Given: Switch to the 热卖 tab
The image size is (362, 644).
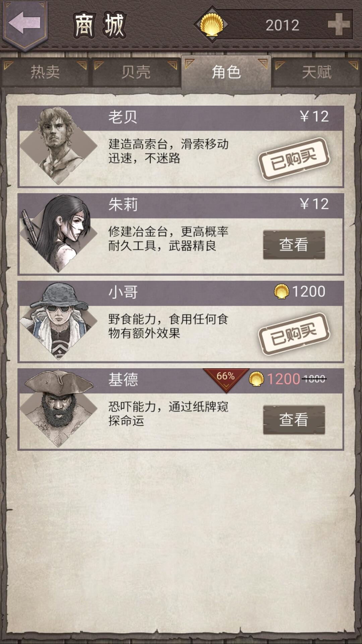Looking at the screenshot, I should click(x=45, y=72).
